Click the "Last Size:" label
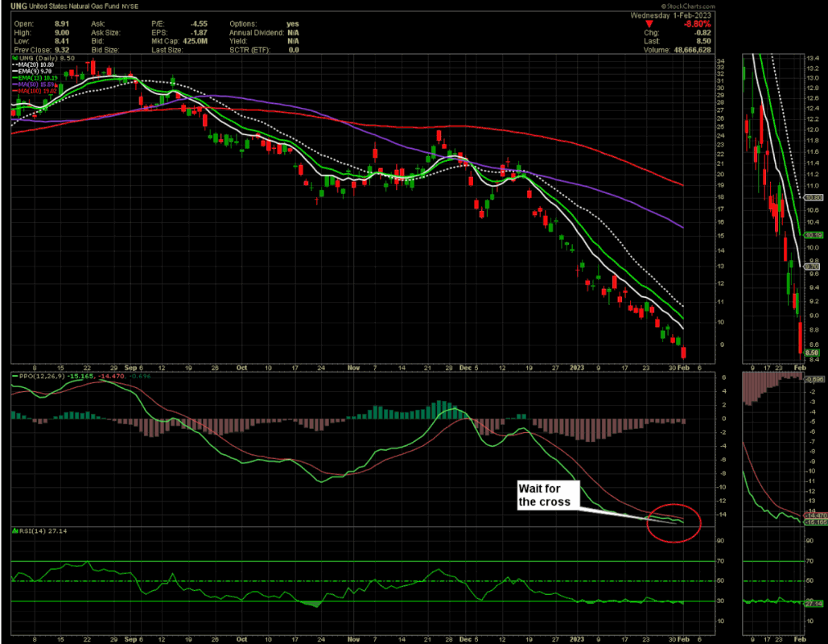828x644 pixels. pyautogui.click(x=167, y=50)
